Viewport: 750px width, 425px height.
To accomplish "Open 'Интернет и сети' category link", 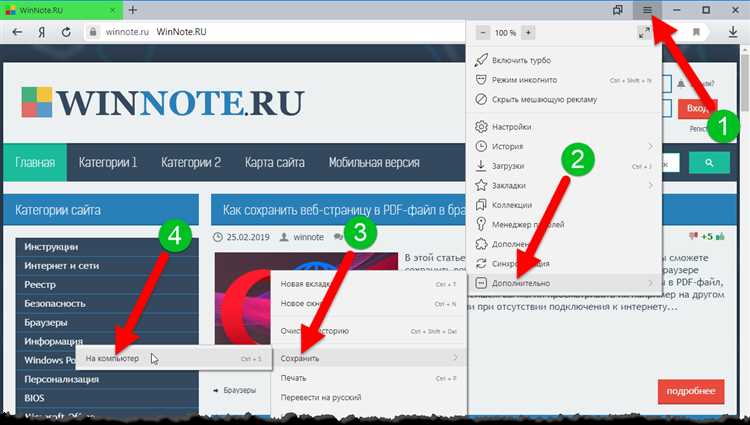I will pyautogui.click(x=62, y=265).
